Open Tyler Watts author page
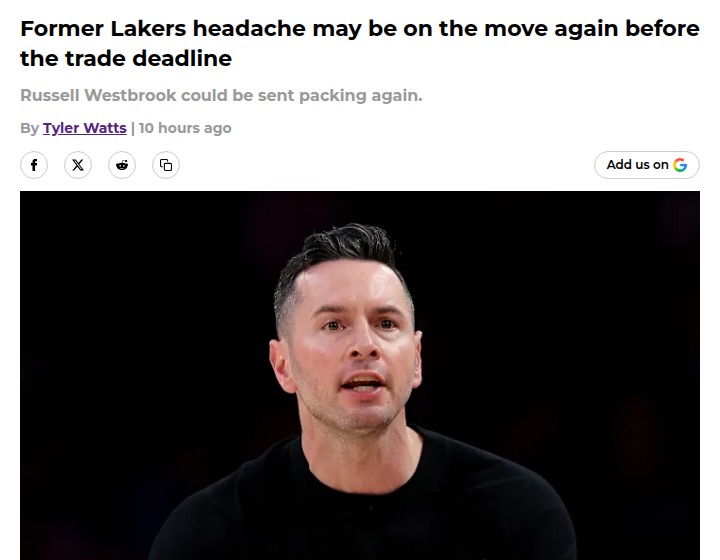This screenshot has width=720, height=560. [84, 128]
